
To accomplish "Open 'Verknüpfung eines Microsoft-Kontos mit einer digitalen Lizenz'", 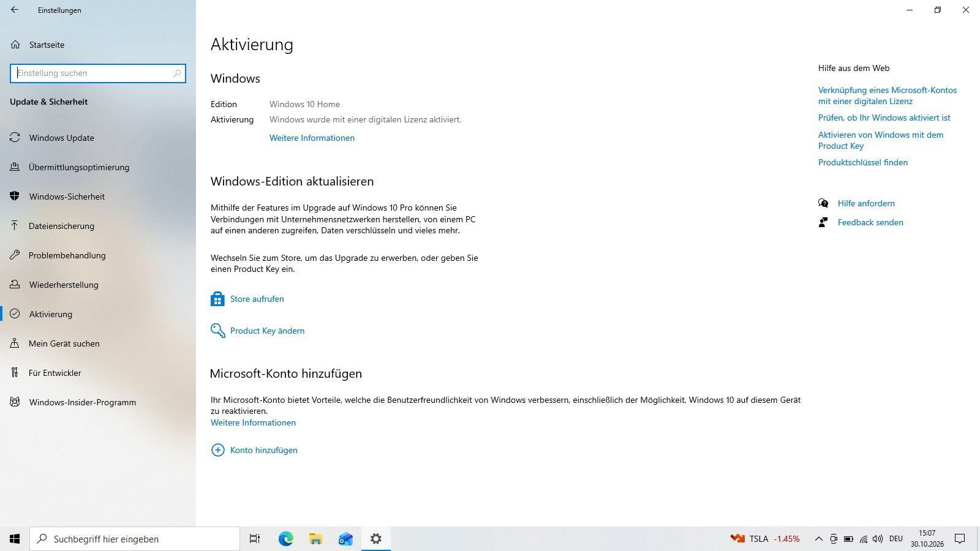I will 888,96.
